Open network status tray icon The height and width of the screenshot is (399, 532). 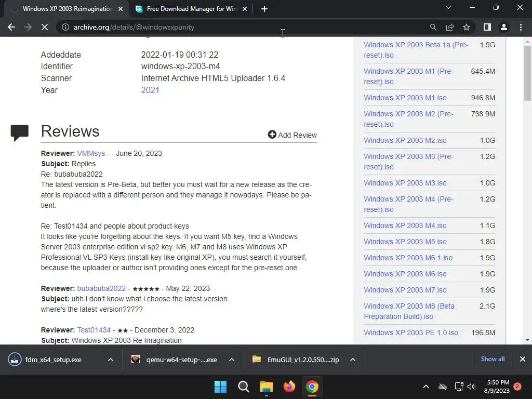pyautogui.click(x=459, y=387)
